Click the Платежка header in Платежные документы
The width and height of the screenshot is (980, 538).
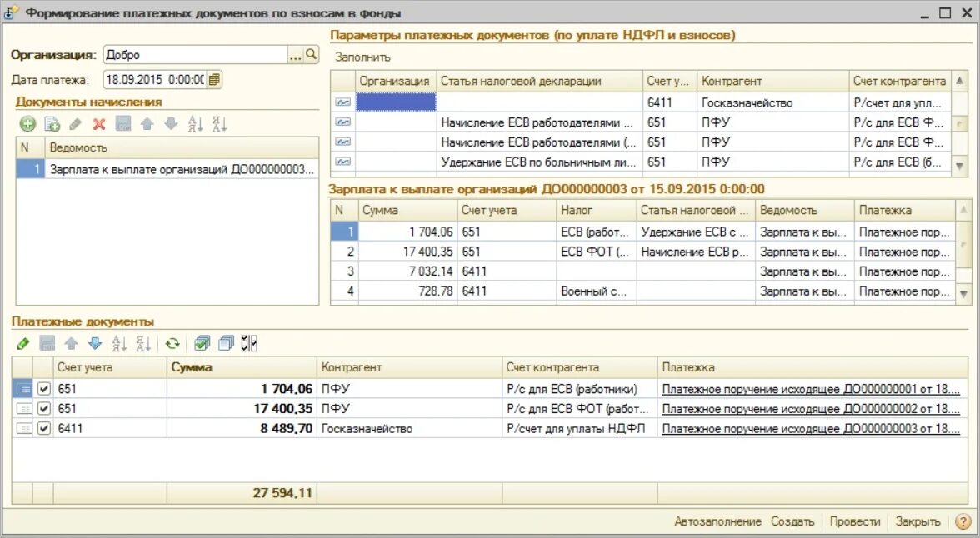(812, 367)
